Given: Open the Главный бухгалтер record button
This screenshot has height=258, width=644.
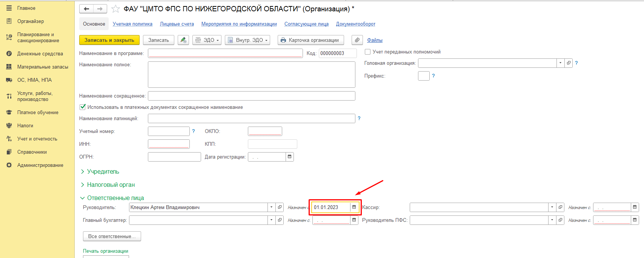Looking at the screenshot, I should click(x=280, y=220).
